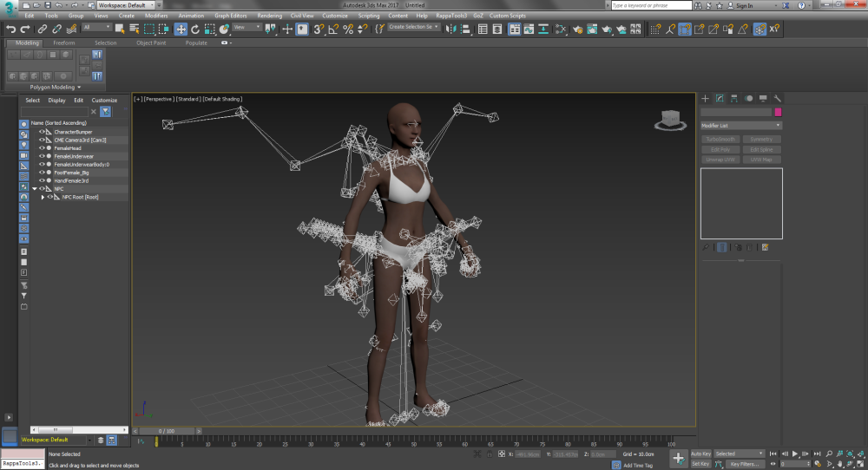The width and height of the screenshot is (868, 470).
Task: Open the Create Selection Set dropdown
Action: [x=413, y=27]
